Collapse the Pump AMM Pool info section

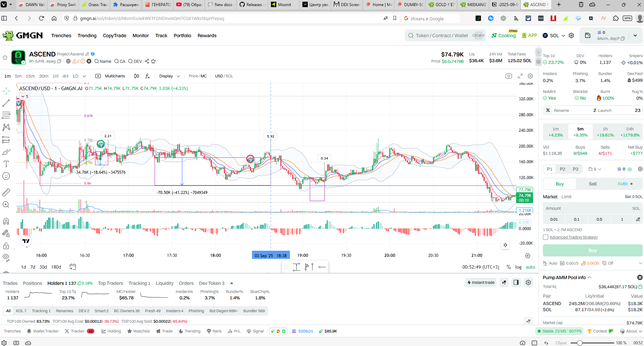tap(590, 277)
